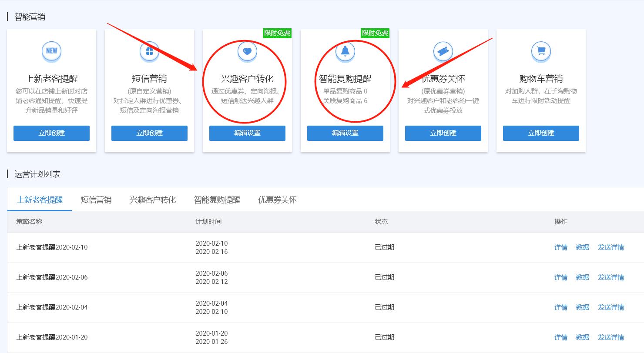
Task: Open 编辑设置 for 智能复购提醒
Action: point(345,133)
